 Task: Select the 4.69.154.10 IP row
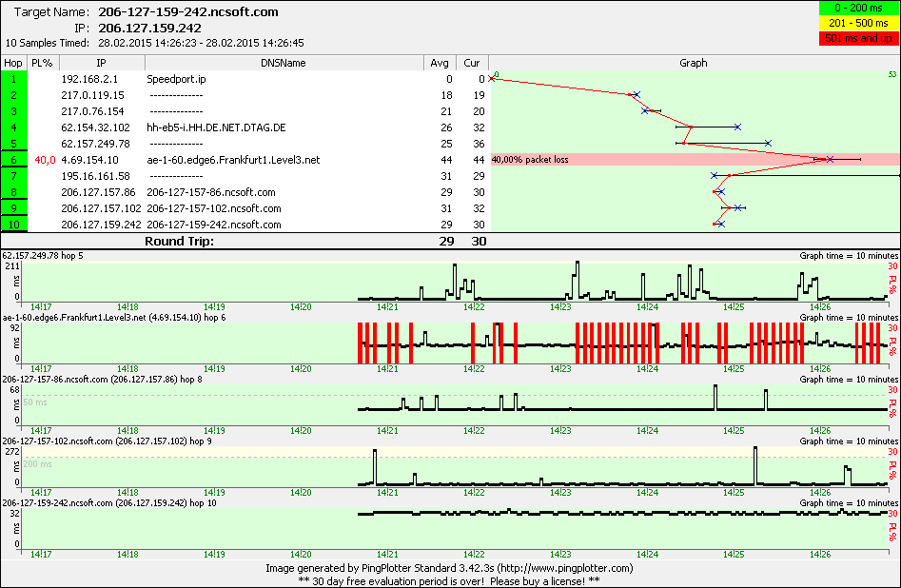[x=89, y=160]
